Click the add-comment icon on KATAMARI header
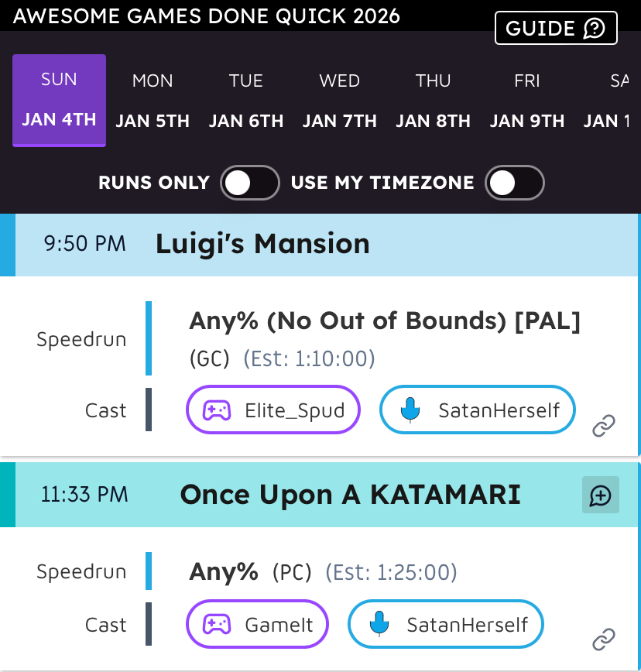This screenshot has height=672, width=641. (x=601, y=495)
